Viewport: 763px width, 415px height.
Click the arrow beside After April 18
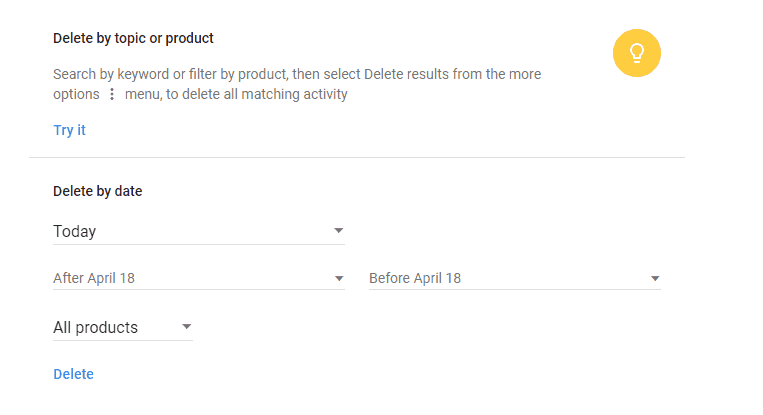coord(338,279)
